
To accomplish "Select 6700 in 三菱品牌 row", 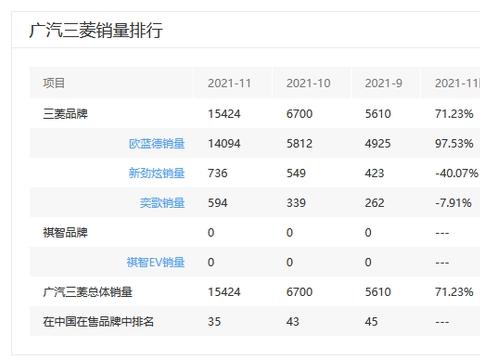I will tap(299, 114).
